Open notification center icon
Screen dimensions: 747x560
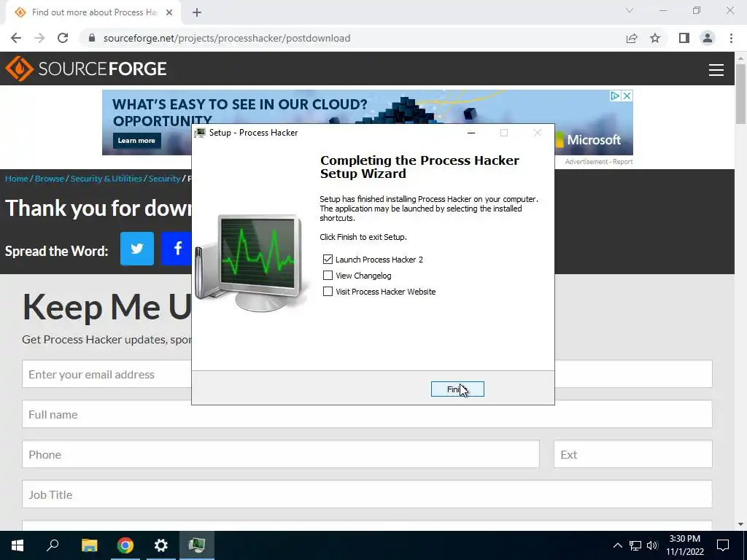point(723,545)
